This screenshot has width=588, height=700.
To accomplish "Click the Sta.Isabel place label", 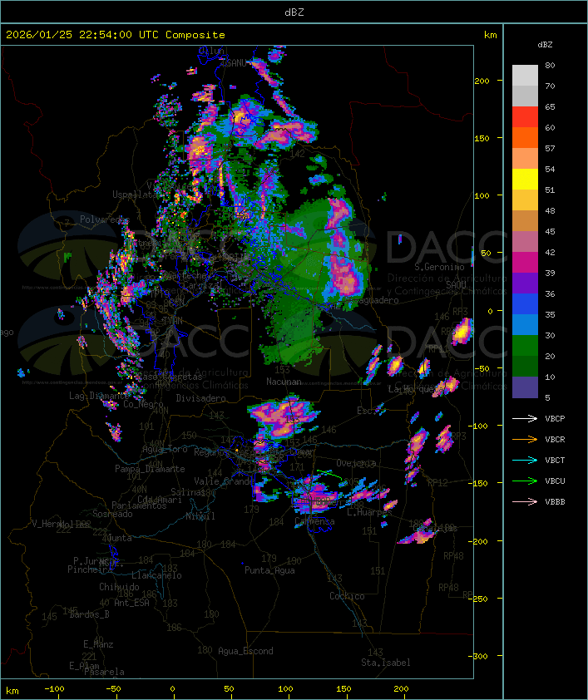I will pos(386,663).
